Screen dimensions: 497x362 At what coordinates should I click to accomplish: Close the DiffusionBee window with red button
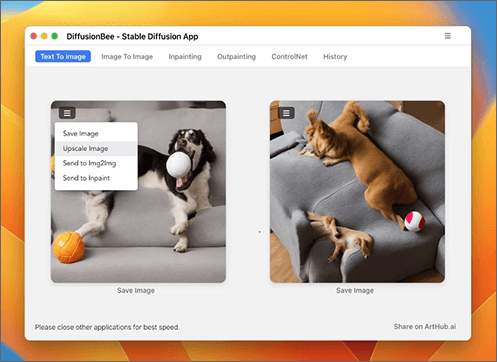pyautogui.click(x=34, y=36)
